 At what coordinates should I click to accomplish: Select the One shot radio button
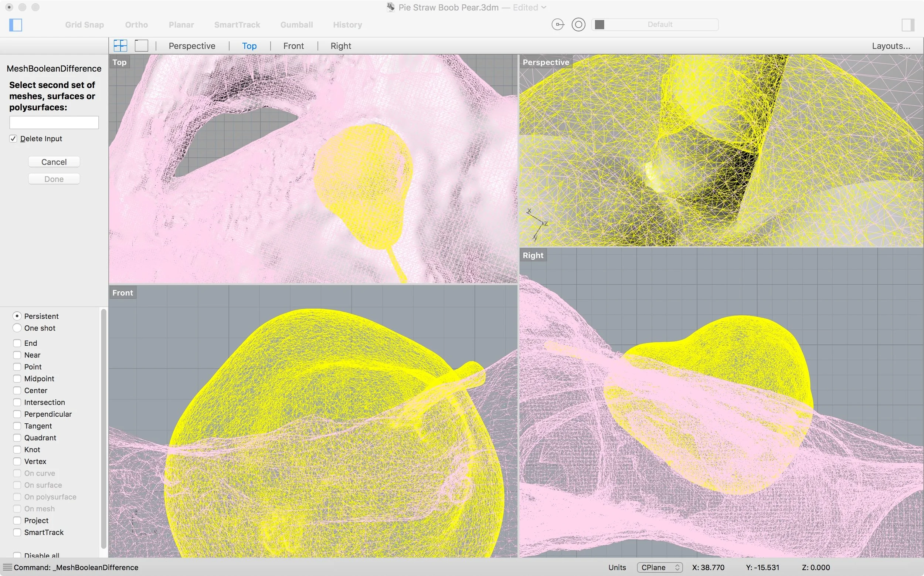17,328
